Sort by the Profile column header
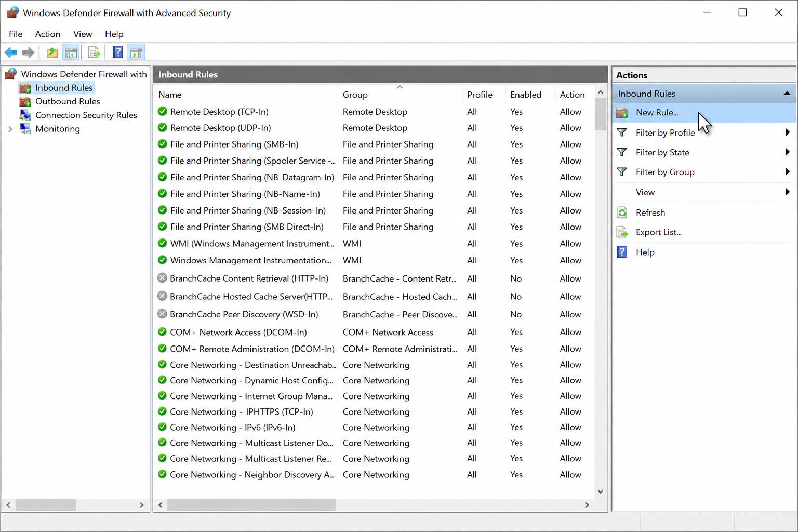798x532 pixels. pos(484,95)
